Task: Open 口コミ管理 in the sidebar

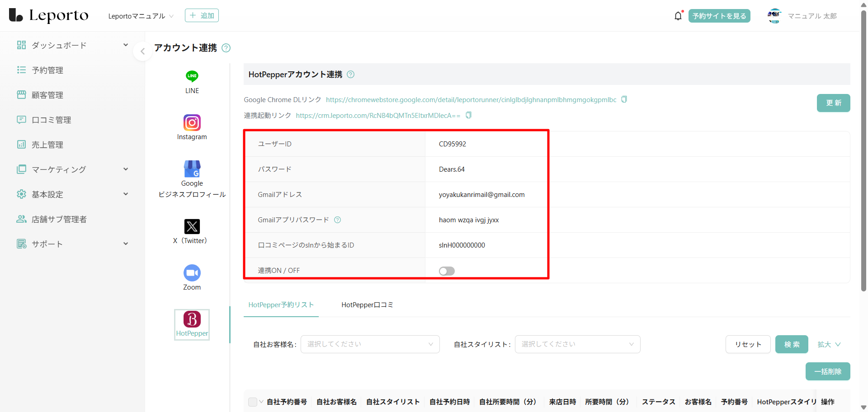Action: [x=52, y=120]
